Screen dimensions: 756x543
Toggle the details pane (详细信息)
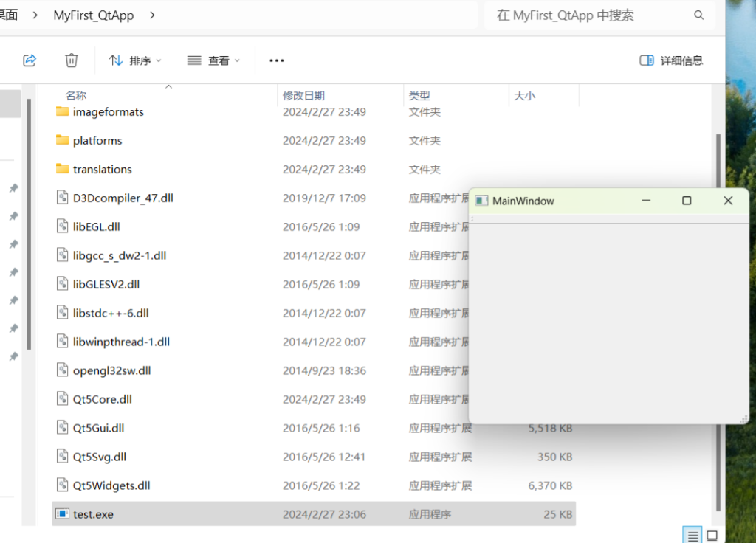coord(671,60)
